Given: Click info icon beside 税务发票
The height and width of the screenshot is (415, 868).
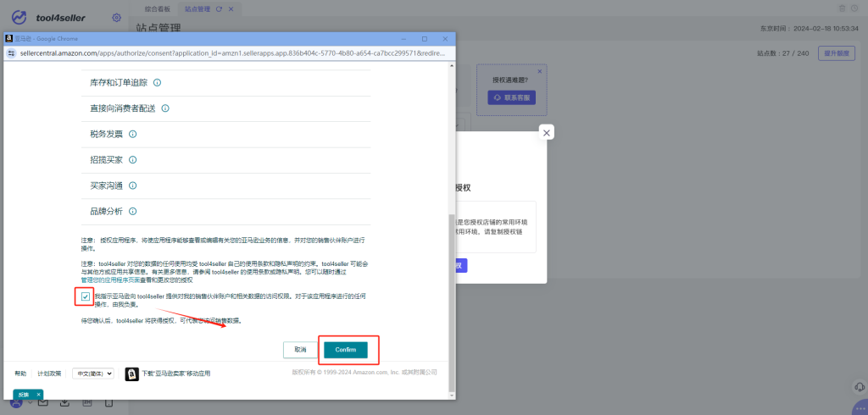Looking at the screenshot, I should pyautogui.click(x=132, y=134).
